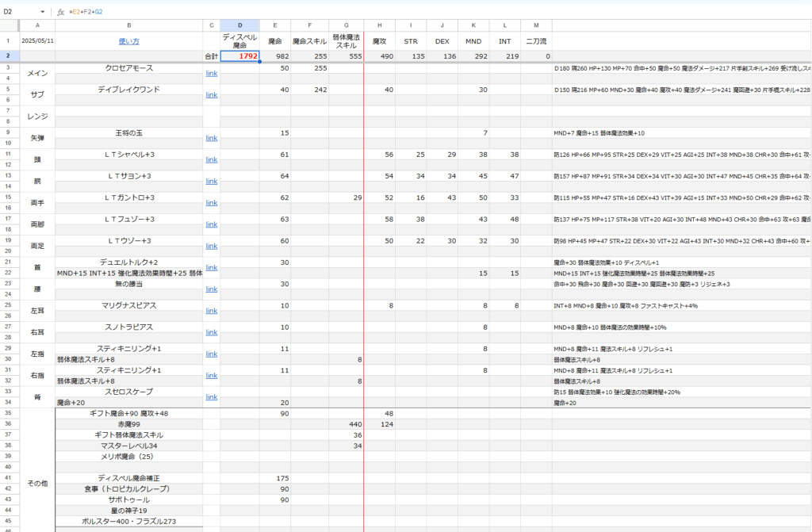Screen dimensions: 812x532
Task: Click the 合計 label cell
Action: coord(211,56)
